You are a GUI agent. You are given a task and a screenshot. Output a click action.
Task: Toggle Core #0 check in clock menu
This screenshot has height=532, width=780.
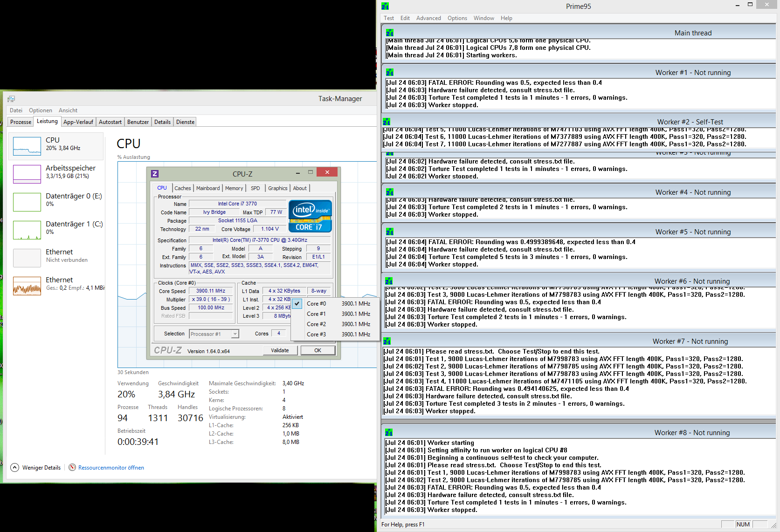click(297, 303)
